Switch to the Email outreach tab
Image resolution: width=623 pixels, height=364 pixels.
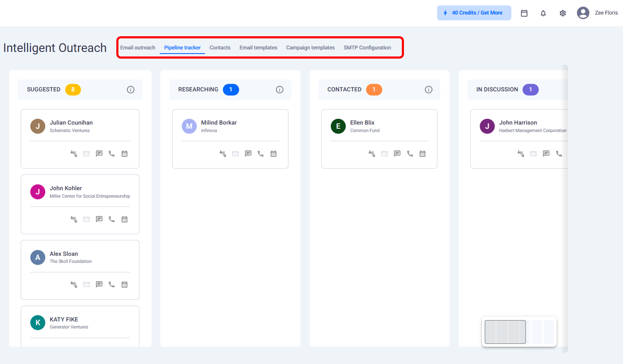coord(137,48)
